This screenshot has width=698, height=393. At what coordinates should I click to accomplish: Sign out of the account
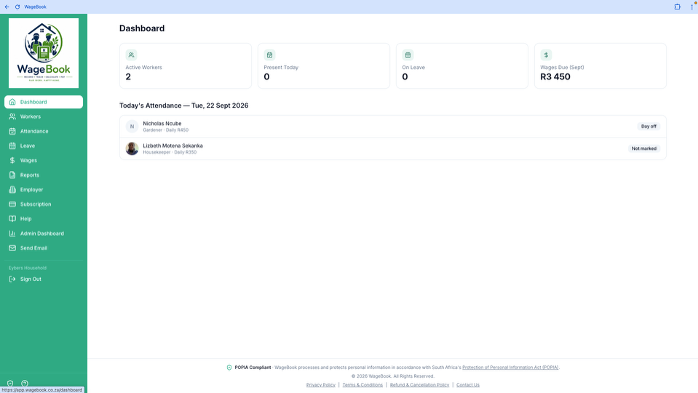point(44,279)
